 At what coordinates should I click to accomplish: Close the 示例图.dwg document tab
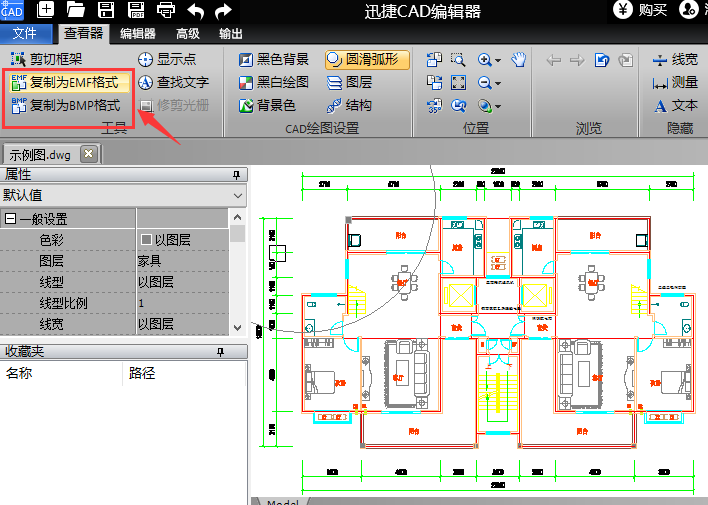tap(88, 153)
